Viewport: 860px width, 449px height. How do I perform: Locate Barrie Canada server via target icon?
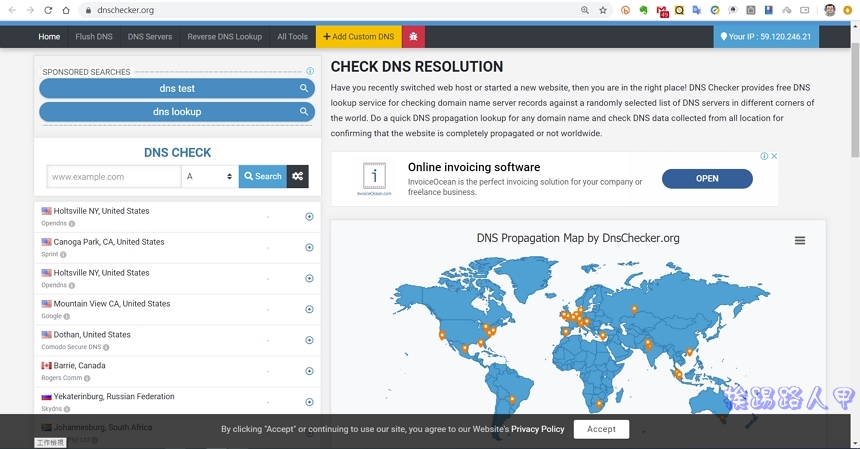tap(309, 371)
